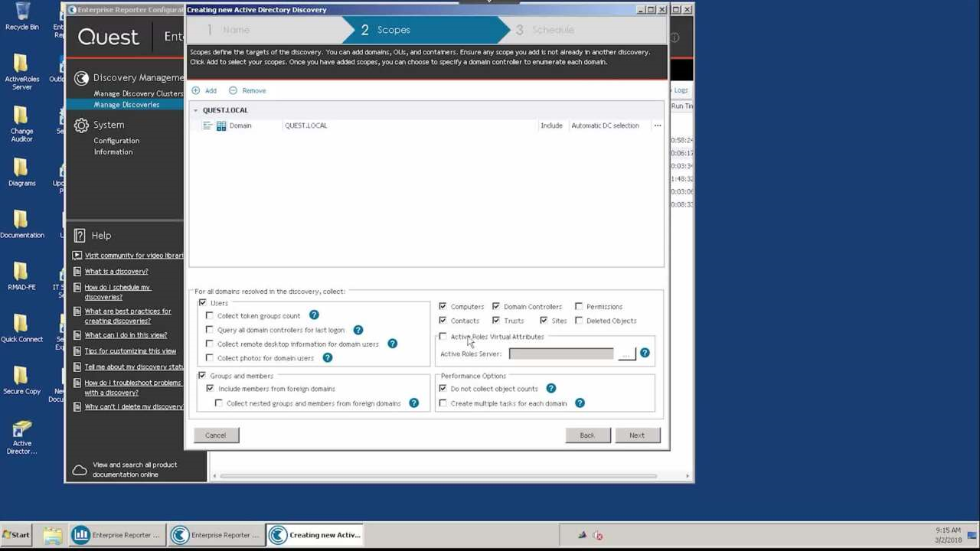Select Manage Discovery Clusters in sidebar

pyautogui.click(x=139, y=93)
